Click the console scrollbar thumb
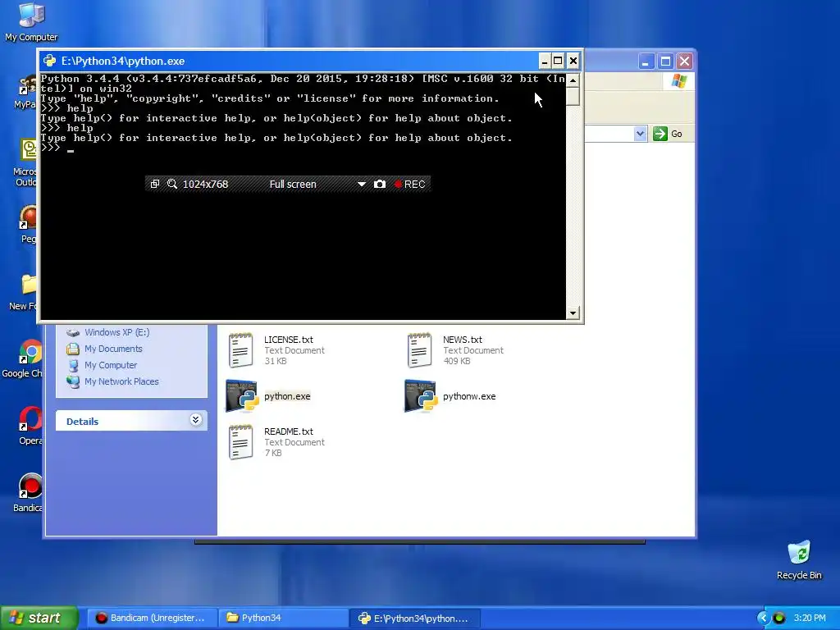840x630 pixels. click(x=573, y=97)
